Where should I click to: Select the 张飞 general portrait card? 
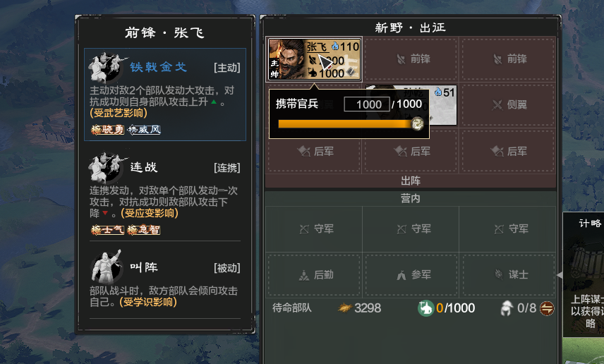(314, 59)
